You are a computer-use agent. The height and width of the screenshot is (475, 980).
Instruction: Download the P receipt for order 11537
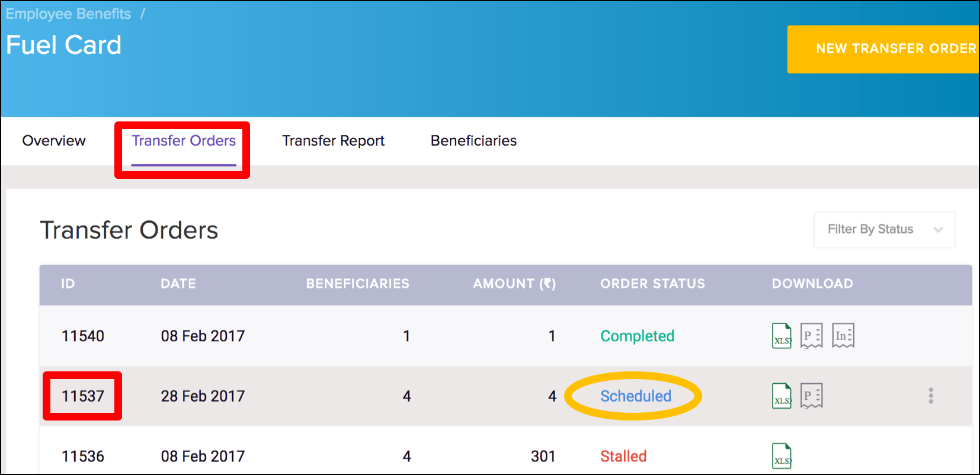tap(811, 396)
